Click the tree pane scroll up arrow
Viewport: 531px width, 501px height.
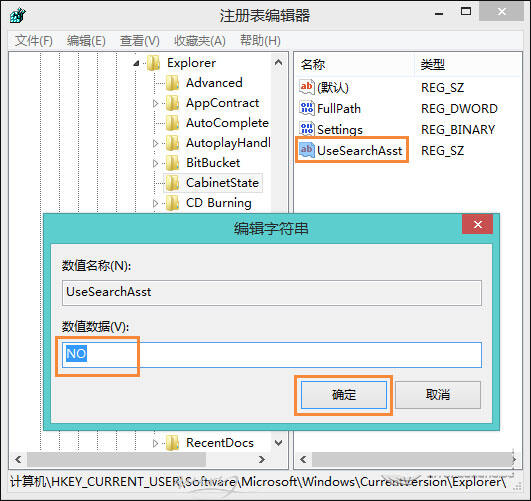(x=278, y=63)
